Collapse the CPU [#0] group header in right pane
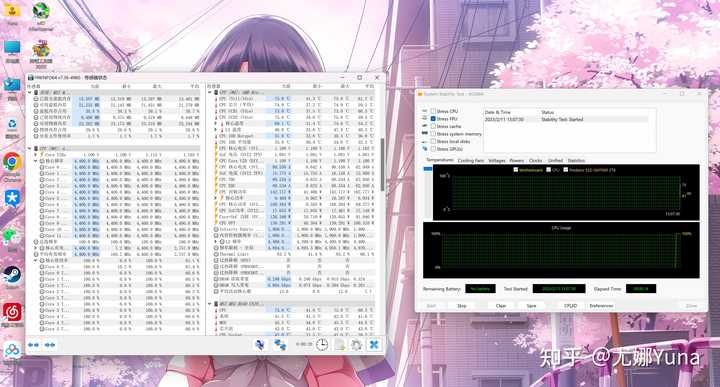720x387 pixels. coord(210,92)
